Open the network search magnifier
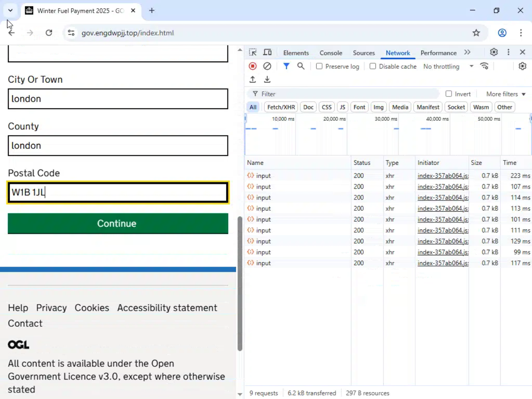The image size is (532, 399). [301, 66]
